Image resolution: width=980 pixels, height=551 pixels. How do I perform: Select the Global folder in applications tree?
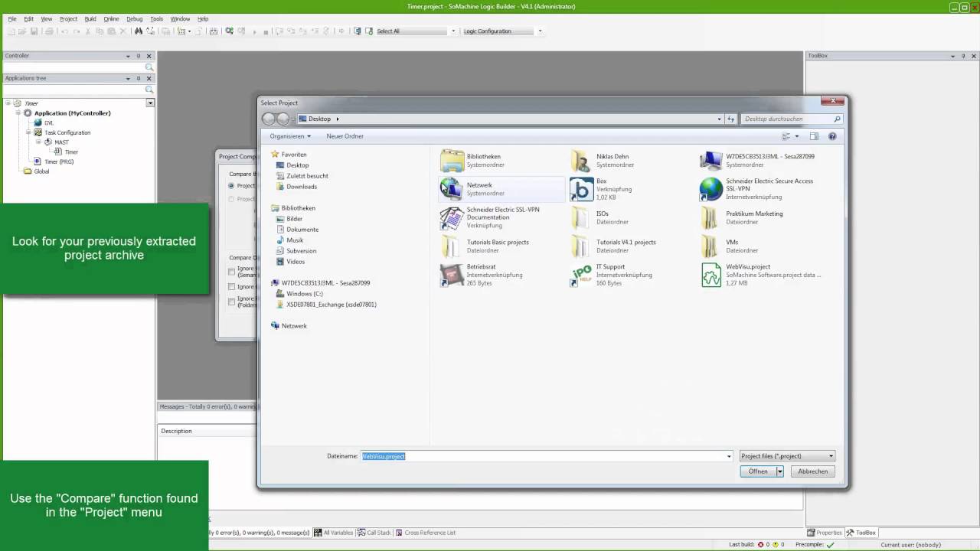[41, 171]
